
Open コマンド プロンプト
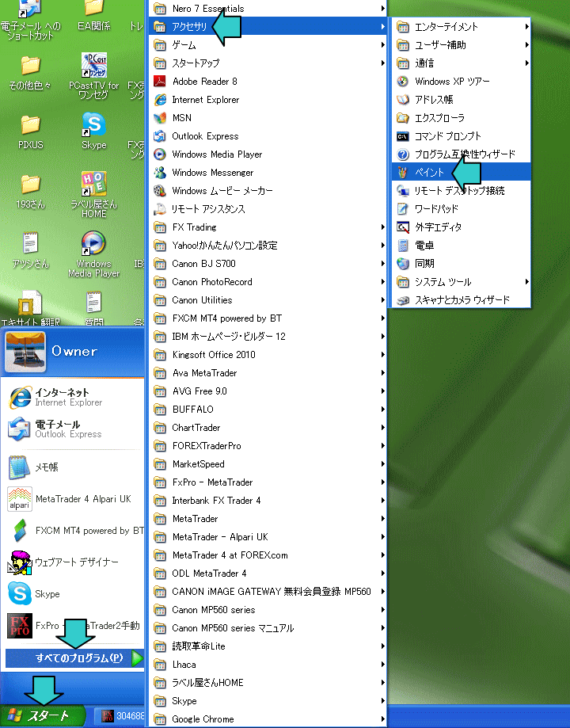point(461,136)
